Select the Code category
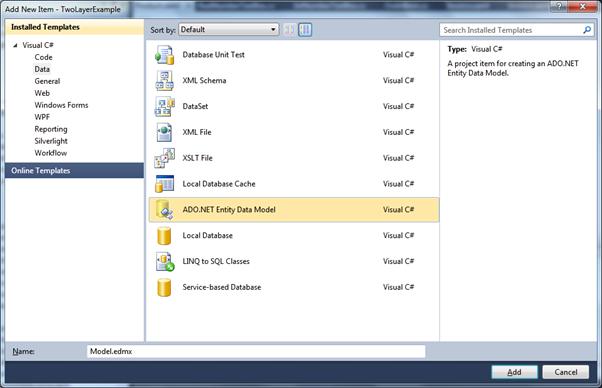Viewport: 602px width, 388px height. 43,57
